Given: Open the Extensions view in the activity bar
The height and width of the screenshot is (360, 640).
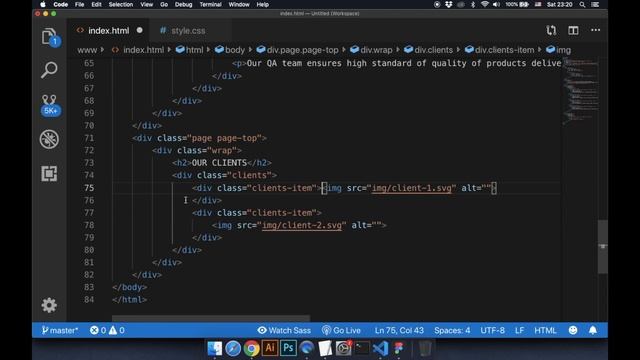Looking at the screenshot, I should (49, 173).
